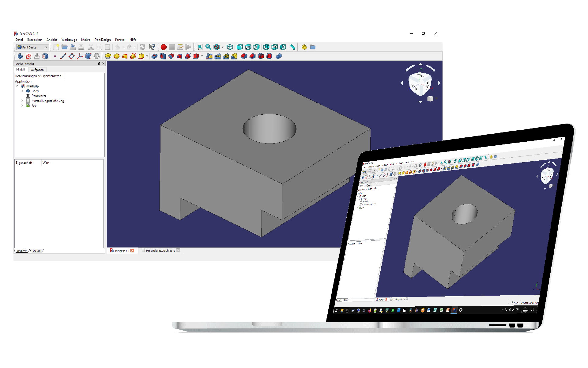
Task: Open the Werkzeuge menu
Action: pyautogui.click(x=69, y=40)
